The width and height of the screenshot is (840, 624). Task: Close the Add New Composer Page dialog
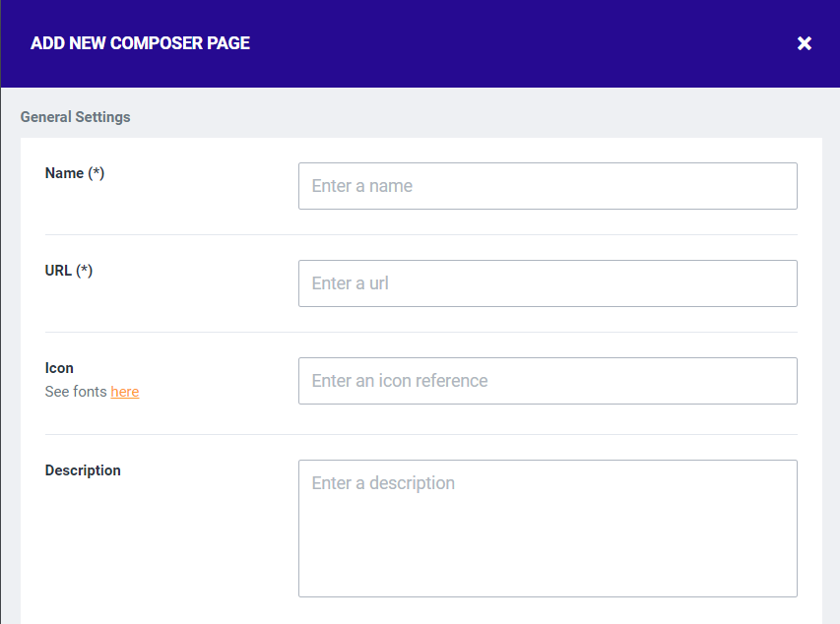tap(805, 43)
